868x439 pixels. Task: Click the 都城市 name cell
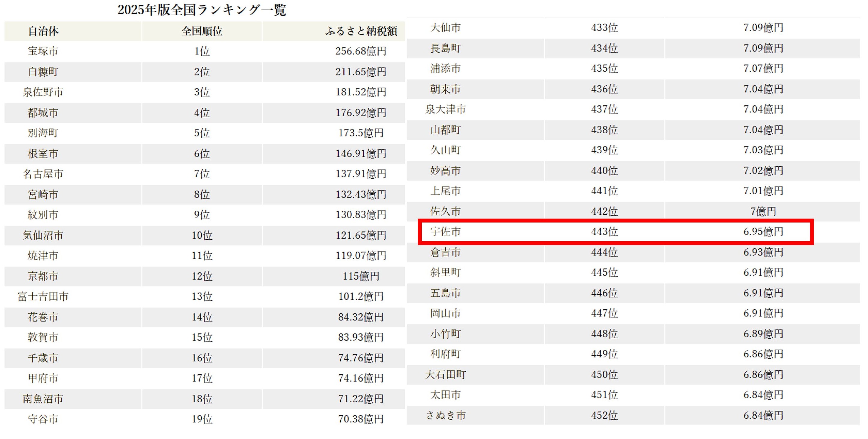(43, 113)
